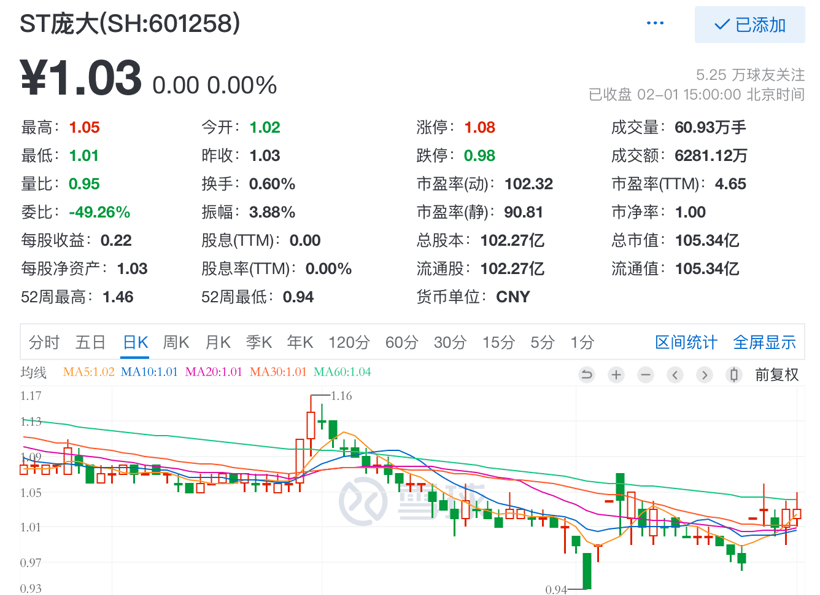The width and height of the screenshot is (820, 595).
Task: Open 前复权 adjustment dropdown
Action: pyautogui.click(x=777, y=375)
